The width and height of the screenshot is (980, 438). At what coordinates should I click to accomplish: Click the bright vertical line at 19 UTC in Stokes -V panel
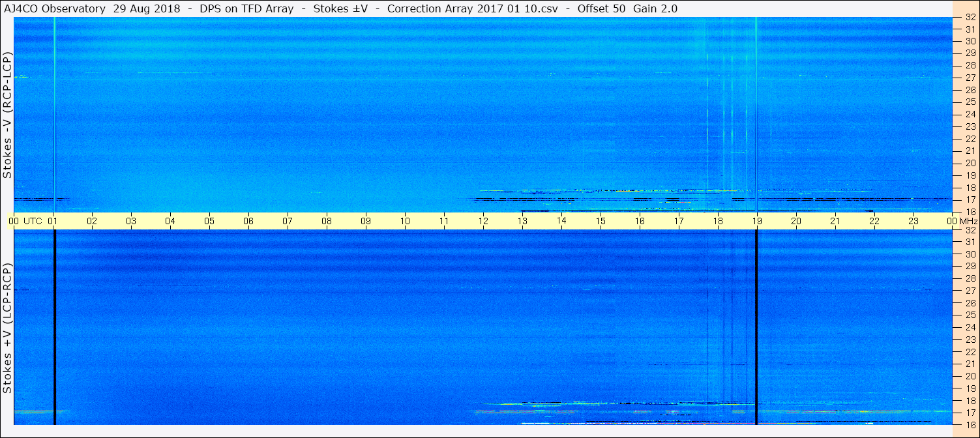click(x=756, y=114)
